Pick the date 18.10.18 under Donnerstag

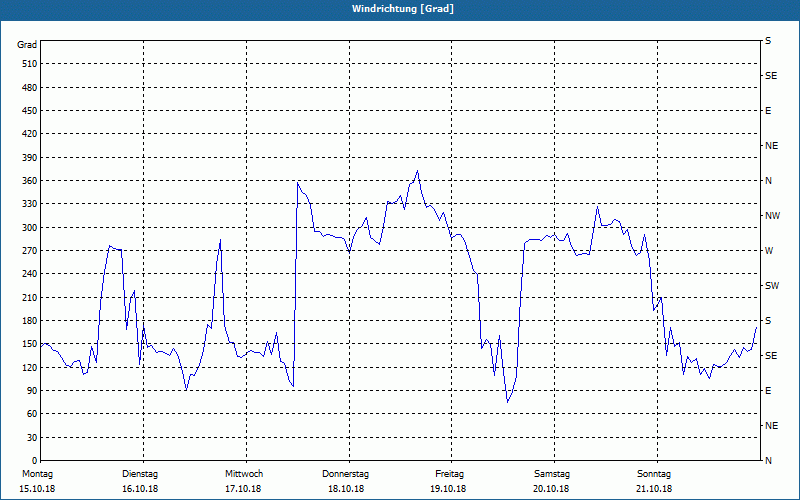pos(346,489)
